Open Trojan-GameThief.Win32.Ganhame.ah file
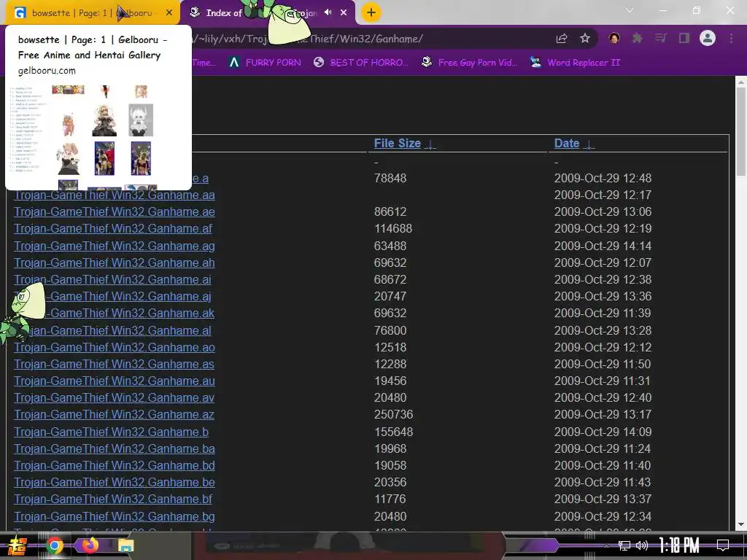The width and height of the screenshot is (747, 560). 115,262
